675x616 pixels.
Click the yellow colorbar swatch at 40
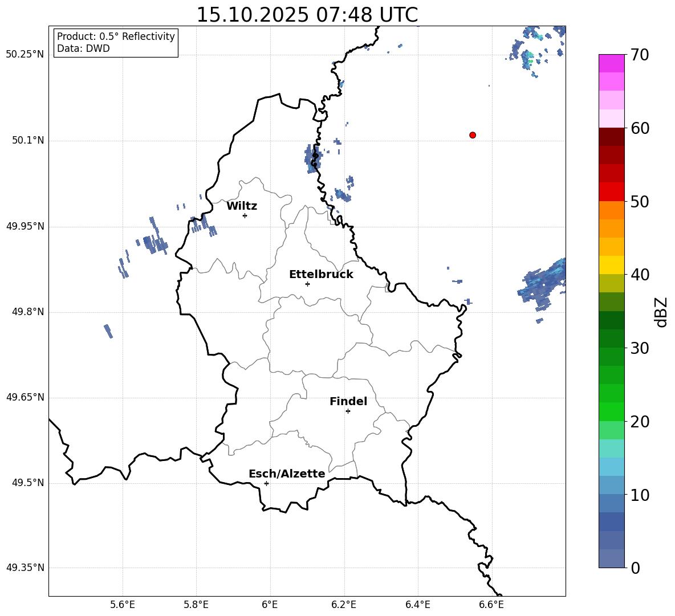point(611,265)
